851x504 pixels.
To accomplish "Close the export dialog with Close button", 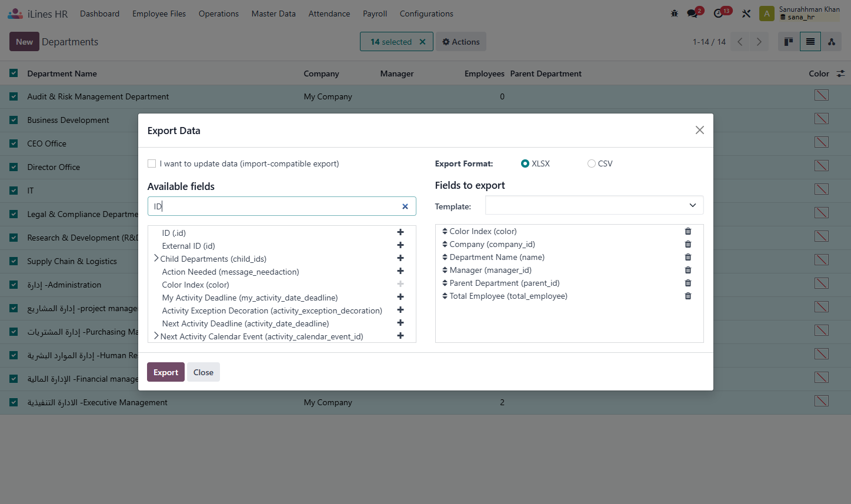I will pyautogui.click(x=203, y=372).
